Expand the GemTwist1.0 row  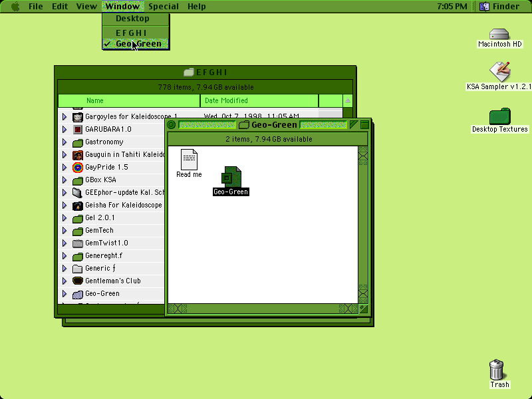click(65, 243)
